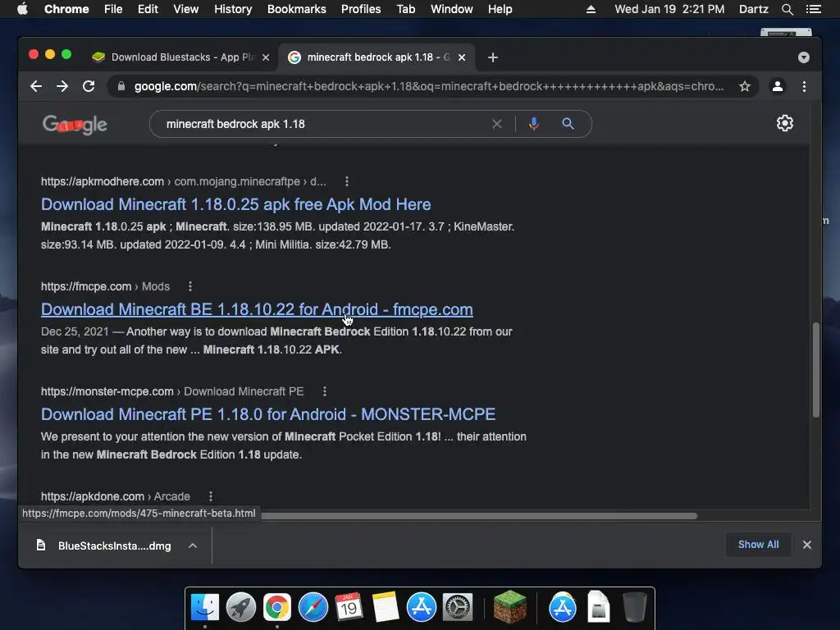Click the date and time in menu bar
The height and width of the screenshot is (630, 840).
(669, 9)
